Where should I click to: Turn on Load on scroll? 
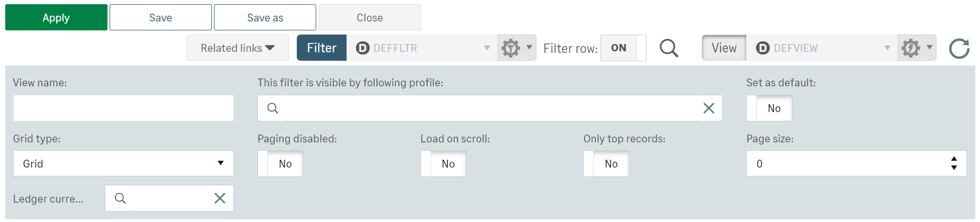tap(443, 164)
